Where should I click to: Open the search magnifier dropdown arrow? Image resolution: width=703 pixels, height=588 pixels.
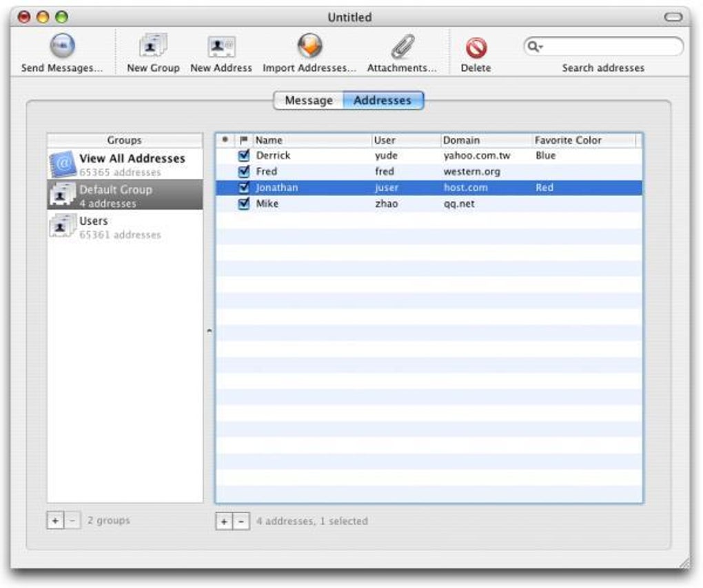point(535,46)
